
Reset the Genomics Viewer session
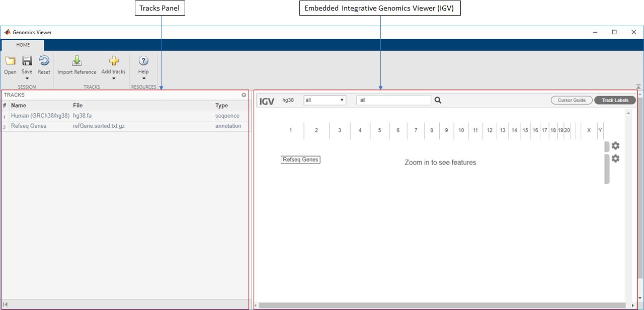(44, 64)
